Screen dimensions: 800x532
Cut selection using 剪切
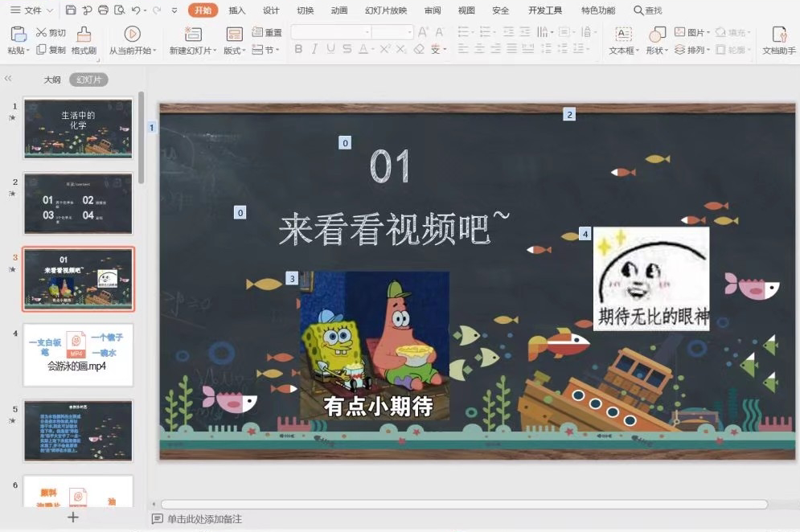pos(51,33)
